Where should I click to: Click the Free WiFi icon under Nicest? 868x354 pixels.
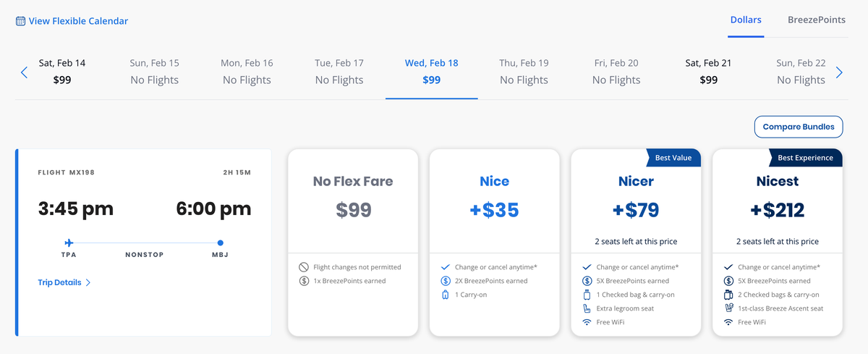tap(728, 322)
